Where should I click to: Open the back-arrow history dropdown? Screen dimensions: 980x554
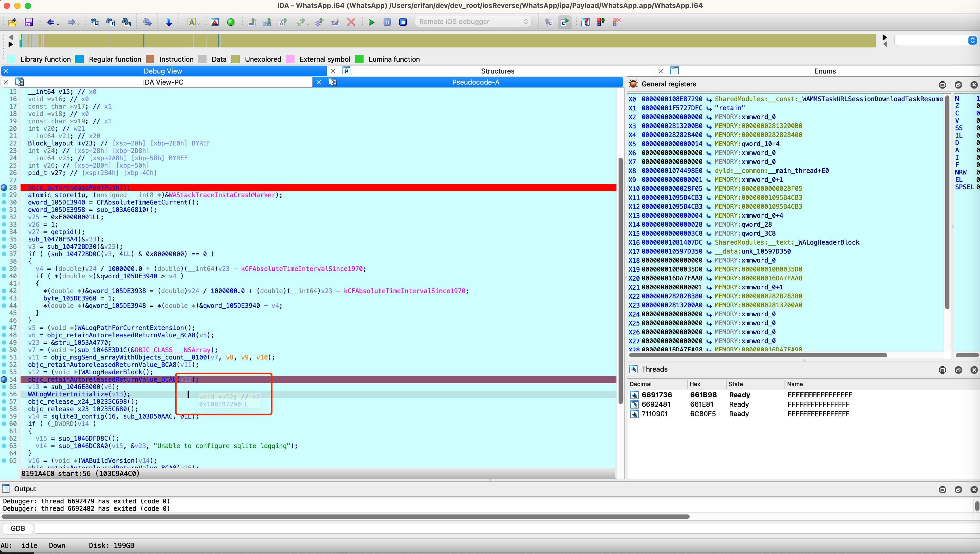58,24
